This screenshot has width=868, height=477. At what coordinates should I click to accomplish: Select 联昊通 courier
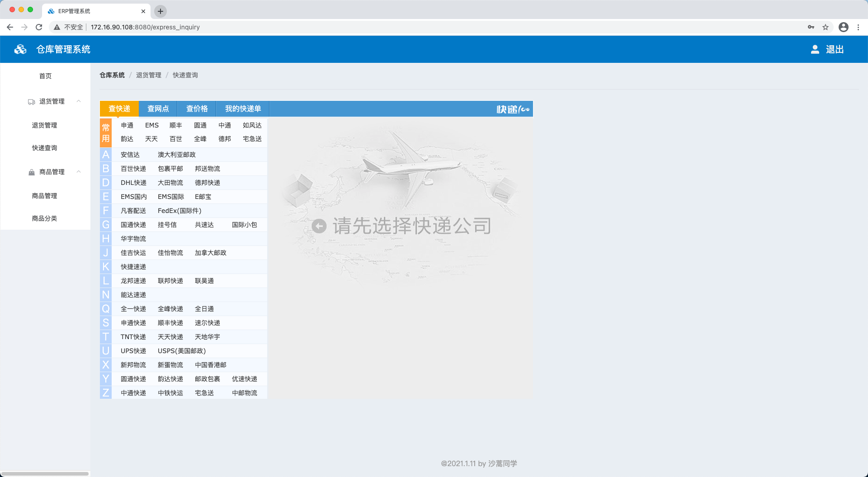coord(204,281)
